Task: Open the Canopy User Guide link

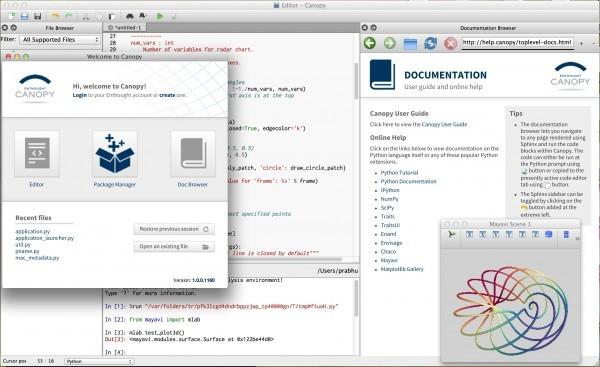Action: coord(444,124)
